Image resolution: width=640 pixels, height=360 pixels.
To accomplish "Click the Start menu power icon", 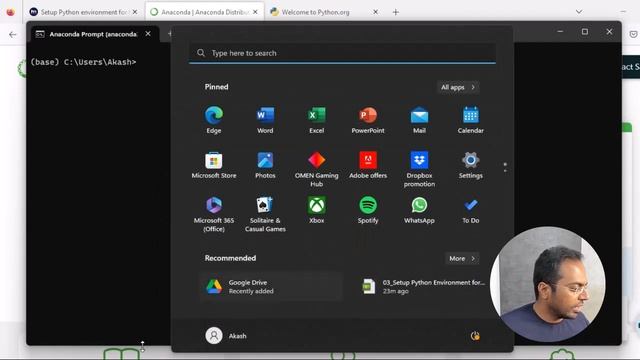I will click(475, 336).
